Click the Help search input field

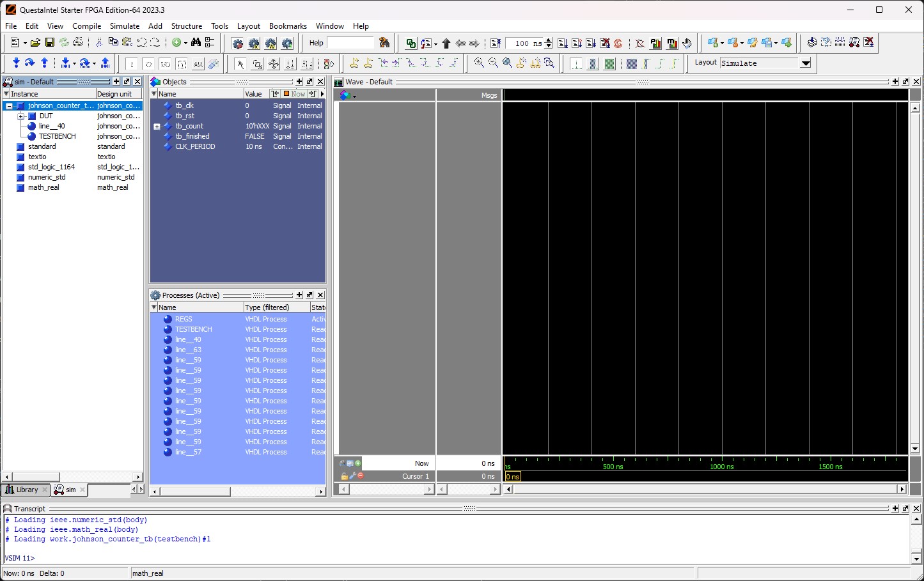350,43
